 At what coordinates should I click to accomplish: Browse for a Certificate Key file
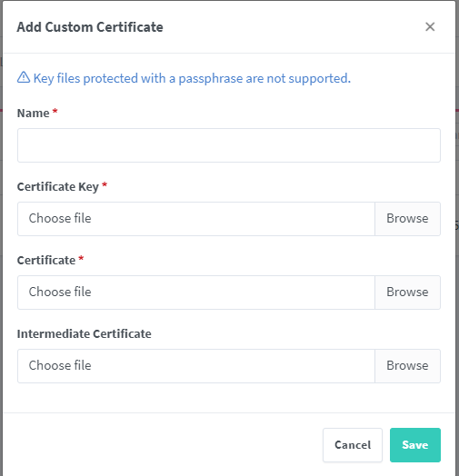(x=408, y=219)
